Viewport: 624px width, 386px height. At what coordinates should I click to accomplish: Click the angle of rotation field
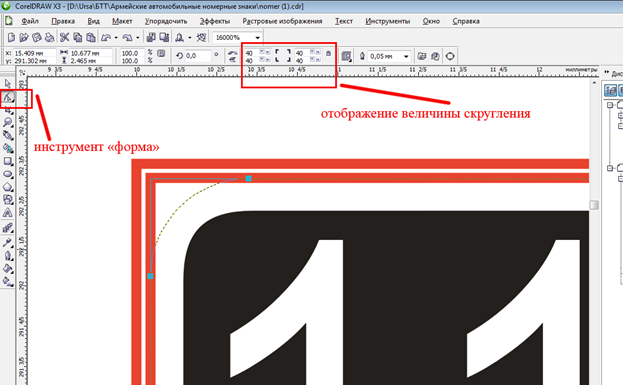click(x=197, y=56)
